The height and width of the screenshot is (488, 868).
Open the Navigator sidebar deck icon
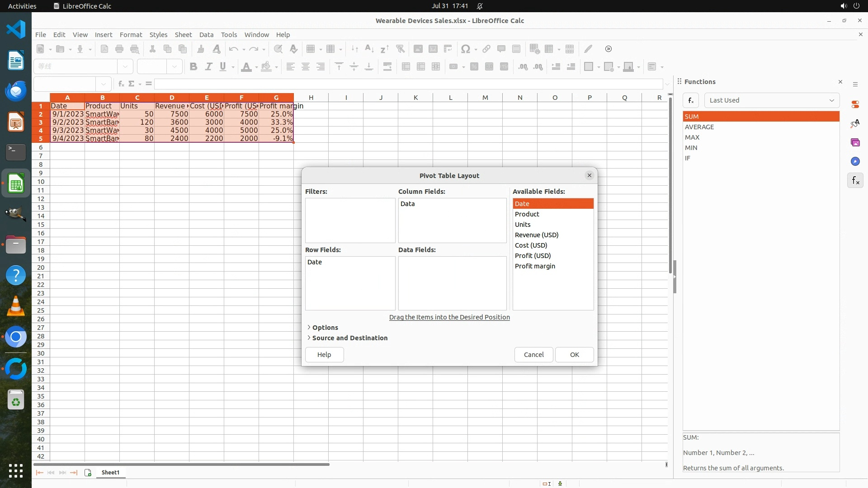855,162
